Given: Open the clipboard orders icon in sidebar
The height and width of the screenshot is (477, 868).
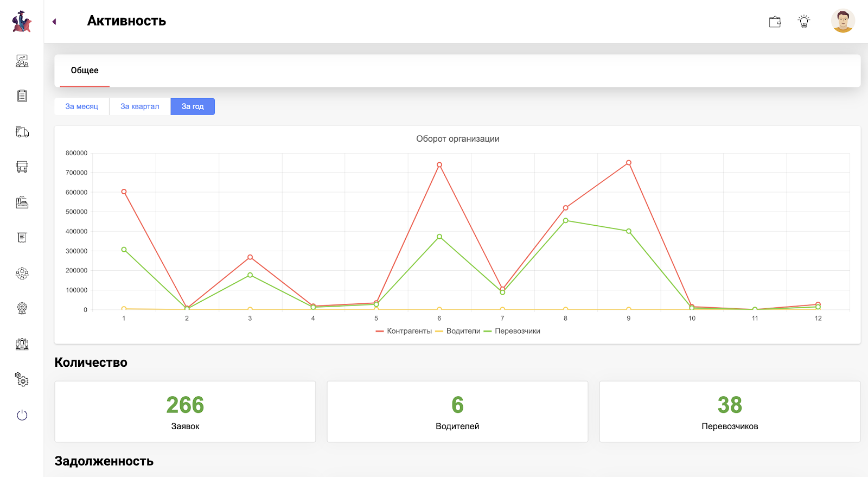Looking at the screenshot, I should coord(22,96).
